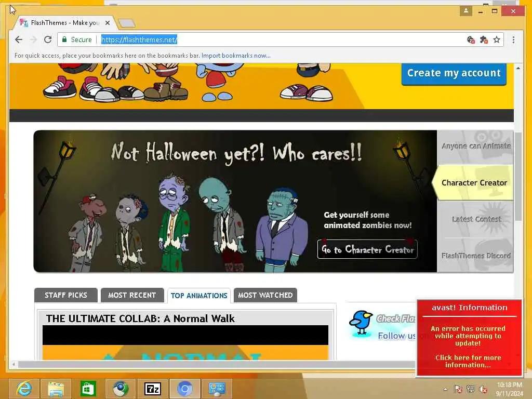The width and height of the screenshot is (532, 399).
Task: Open THE ULTIMATE COLLAB: A Normal Walk video
Action: click(x=140, y=318)
